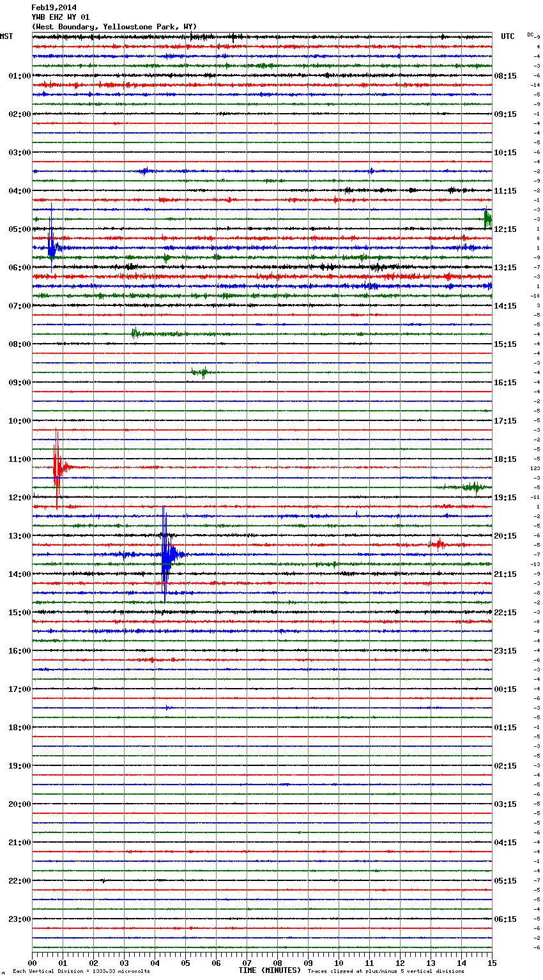Click the '06:15' UTC time label
The height and width of the screenshot is (980, 543).
click(x=505, y=919)
